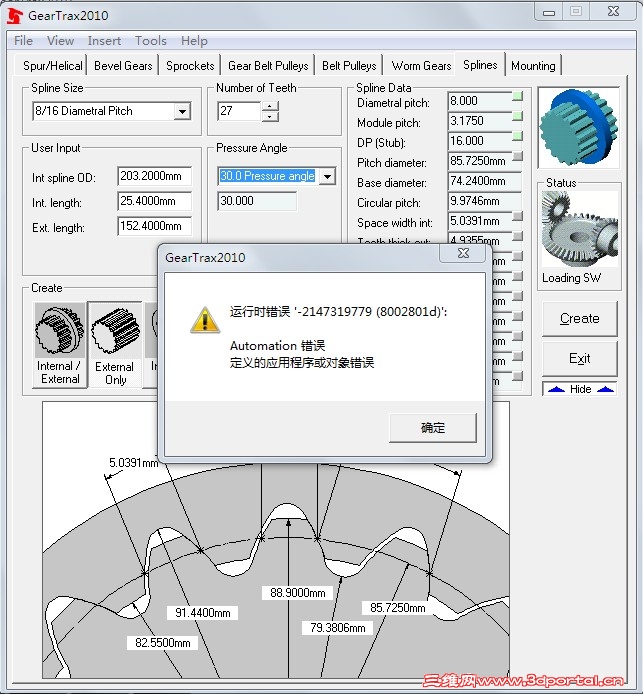The width and height of the screenshot is (643, 694).
Task: Click the Hide button with blue arrows
Action: [579, 389]
